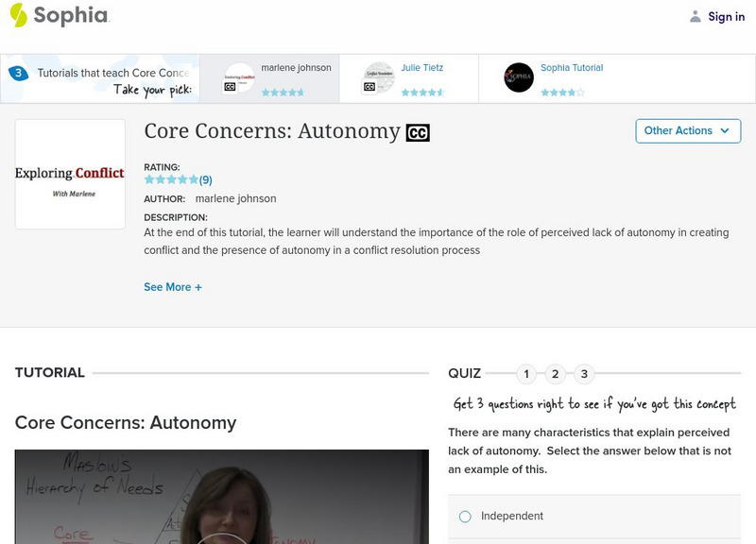The height and width of the screenshot is (544, 756).
Task: Click quiz step circle 2
Action: (556, 373)
